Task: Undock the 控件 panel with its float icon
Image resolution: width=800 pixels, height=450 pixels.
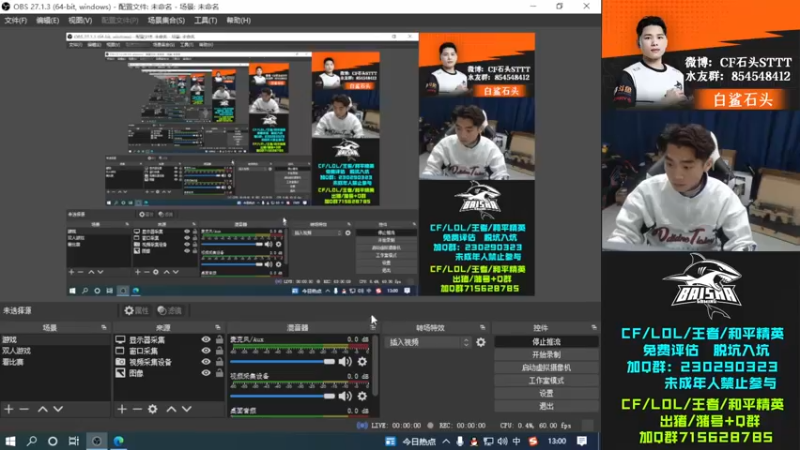Action: coord(594,328)
